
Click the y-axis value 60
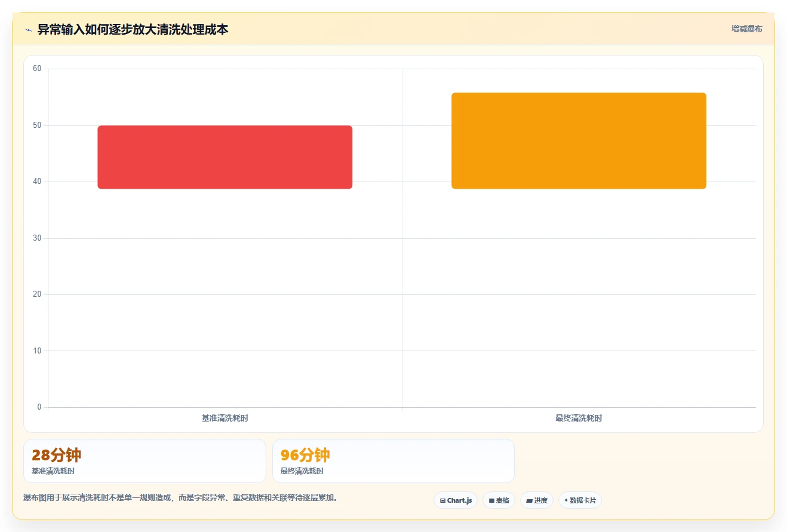[37, 69]
